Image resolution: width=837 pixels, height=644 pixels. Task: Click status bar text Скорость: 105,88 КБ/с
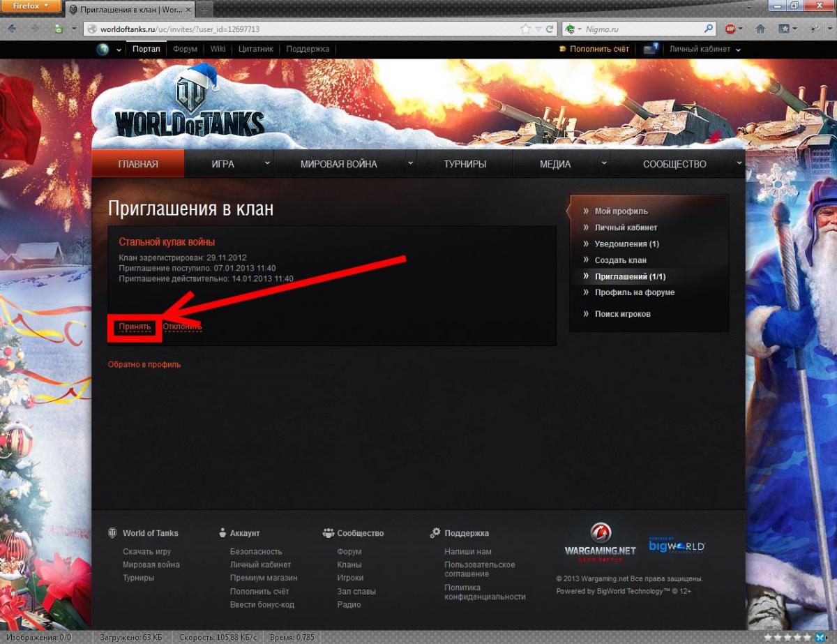pyautogui.click(x=218, y=638)
